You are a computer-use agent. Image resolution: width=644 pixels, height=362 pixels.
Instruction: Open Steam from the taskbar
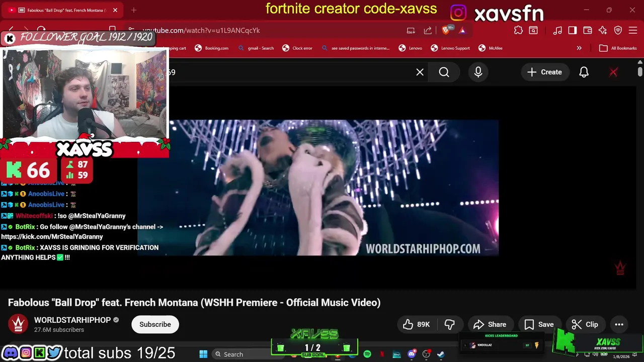[x=441, y=354]
